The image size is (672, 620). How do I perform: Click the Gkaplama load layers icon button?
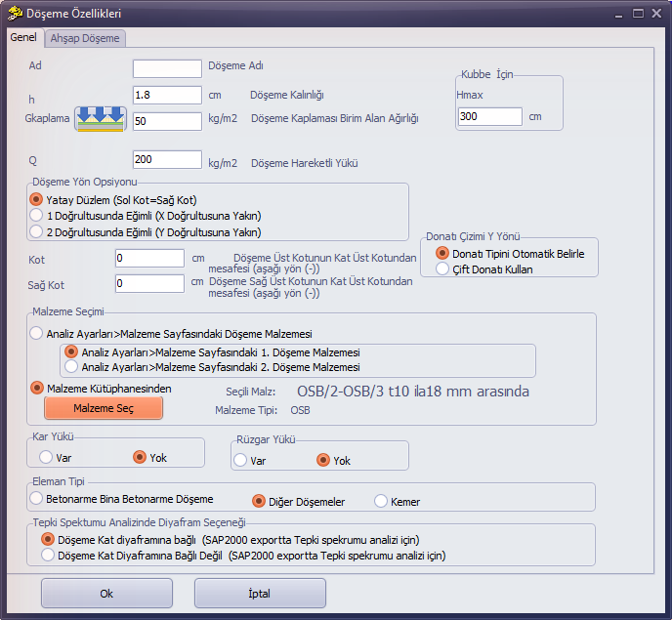coord(101,119)
